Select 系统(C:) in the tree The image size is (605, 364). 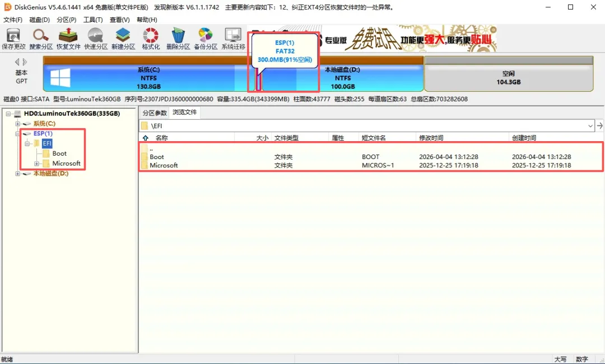[x=44, y=123]
